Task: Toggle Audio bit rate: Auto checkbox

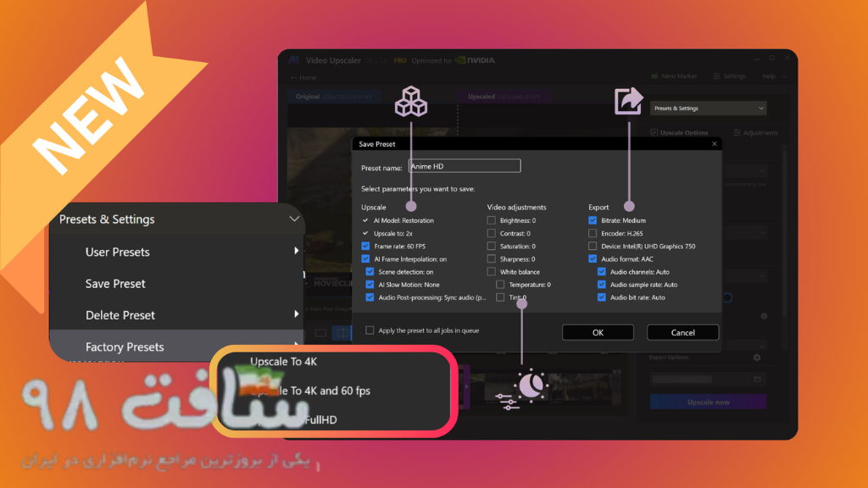Action: [x=601, y=297]
